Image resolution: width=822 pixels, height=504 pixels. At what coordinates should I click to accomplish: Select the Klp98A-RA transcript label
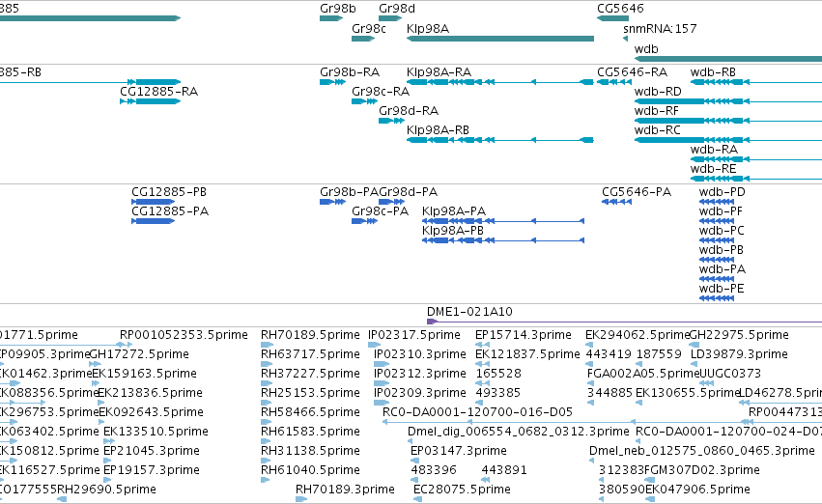(439, 72)
